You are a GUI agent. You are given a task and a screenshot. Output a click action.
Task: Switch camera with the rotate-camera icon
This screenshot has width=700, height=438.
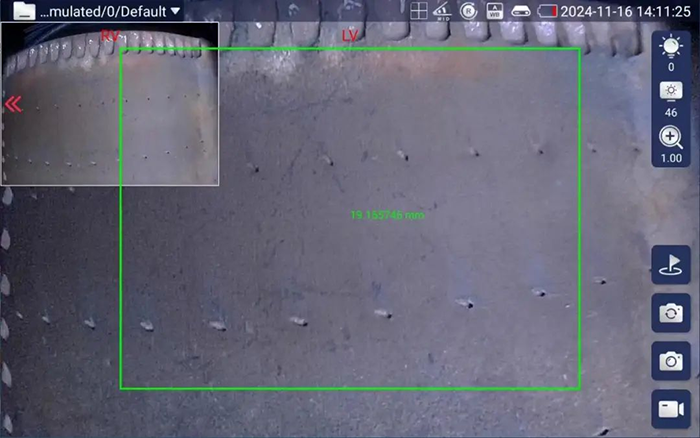(669, 312)
